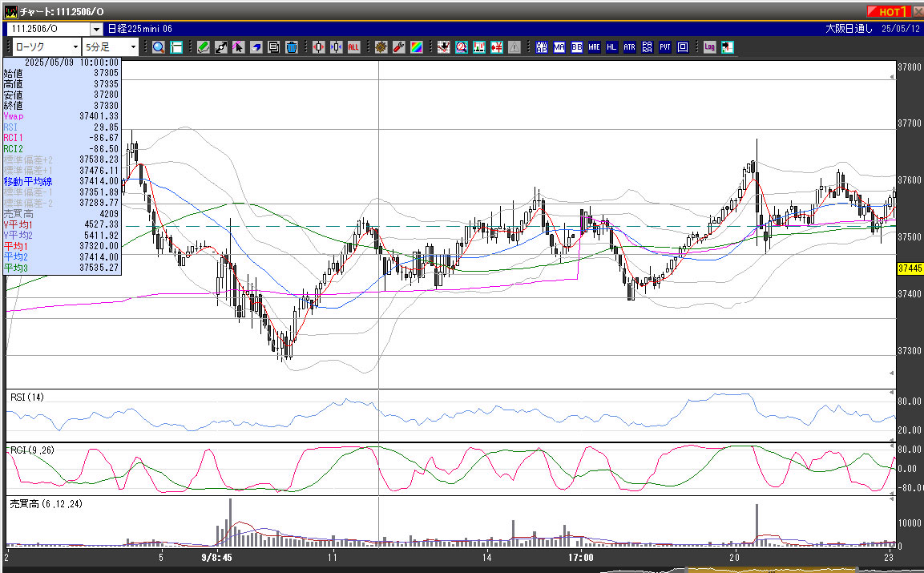924x573 pixels.
Task: Click the brown gear chart settings icon
Action: click(x=381, y=47)
